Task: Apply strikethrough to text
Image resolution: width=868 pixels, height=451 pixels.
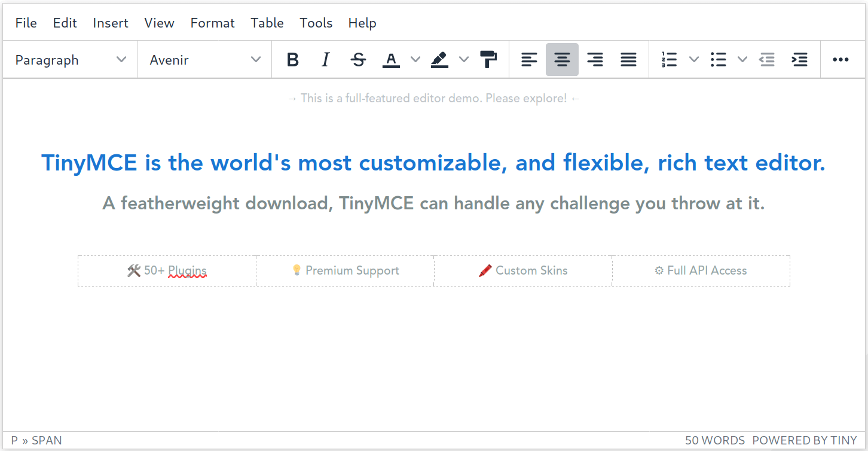Action: [x=358, y=59]
